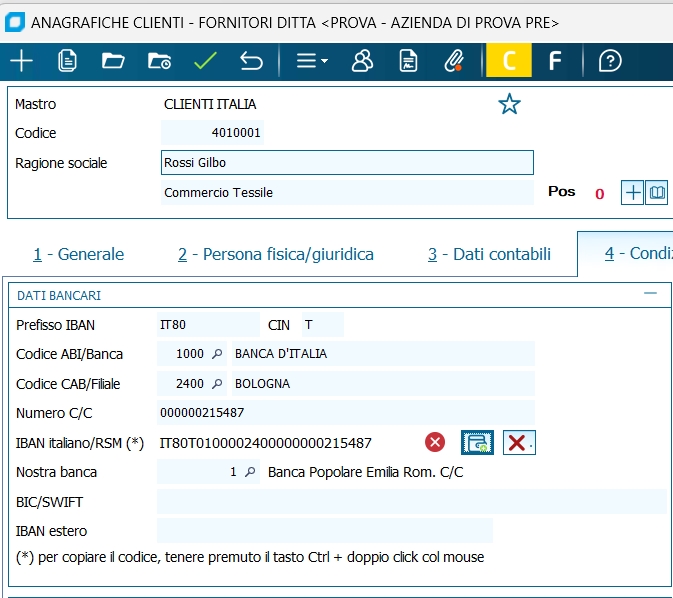Click the BIC/SWIFT input field
Screen dimensions: 673x598
[411, 501]
